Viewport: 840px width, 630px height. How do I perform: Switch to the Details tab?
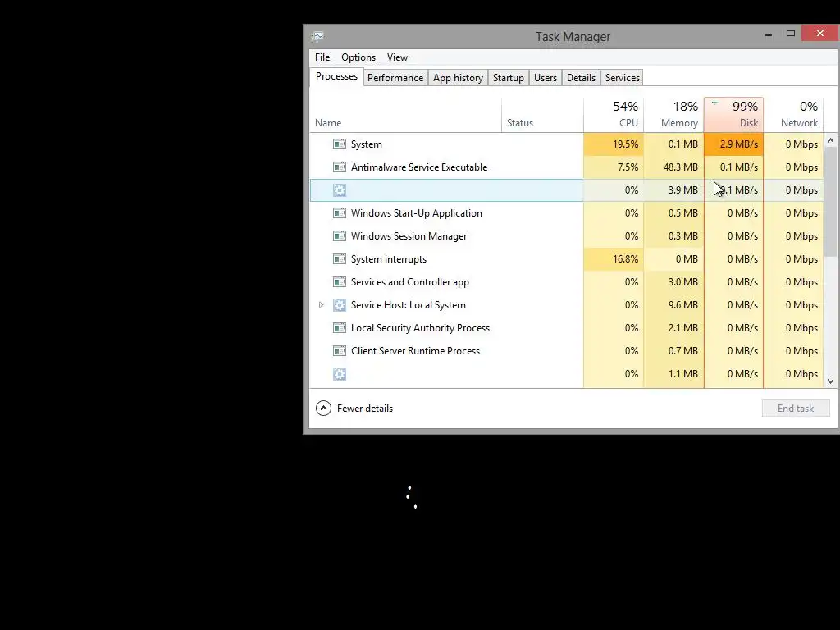point(582,78)
